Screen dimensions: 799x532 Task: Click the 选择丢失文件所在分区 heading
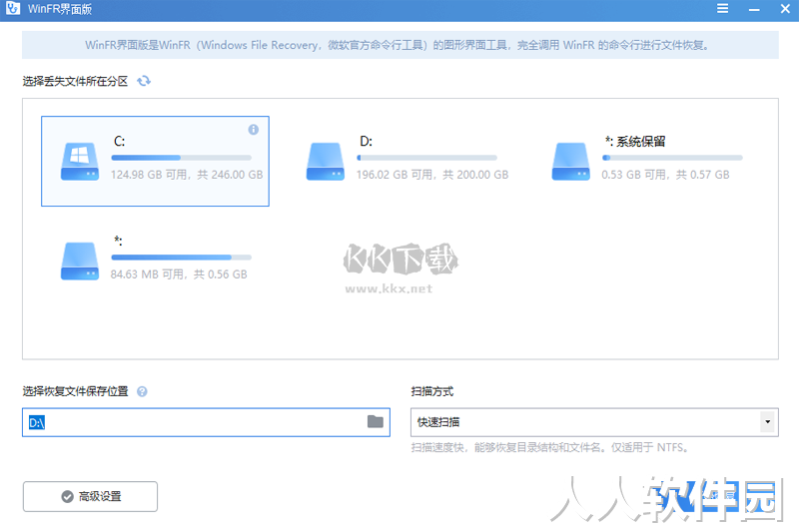[x=75, y=81]
